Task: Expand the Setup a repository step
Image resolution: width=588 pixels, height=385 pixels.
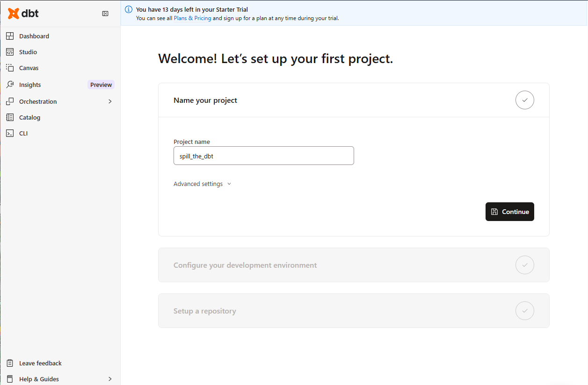Action: 354,311
